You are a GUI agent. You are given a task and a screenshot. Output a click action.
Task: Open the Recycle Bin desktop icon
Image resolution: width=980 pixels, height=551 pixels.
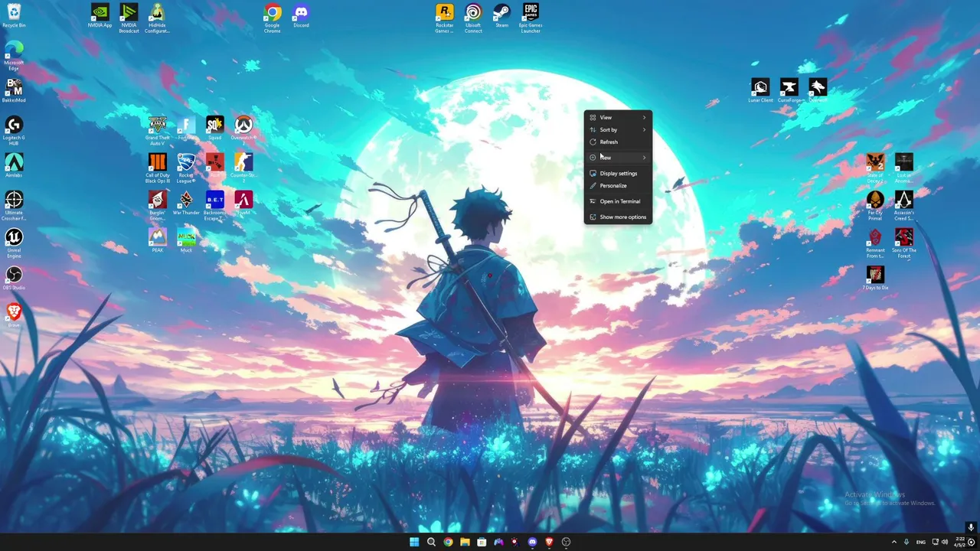[x=14, y=15]
